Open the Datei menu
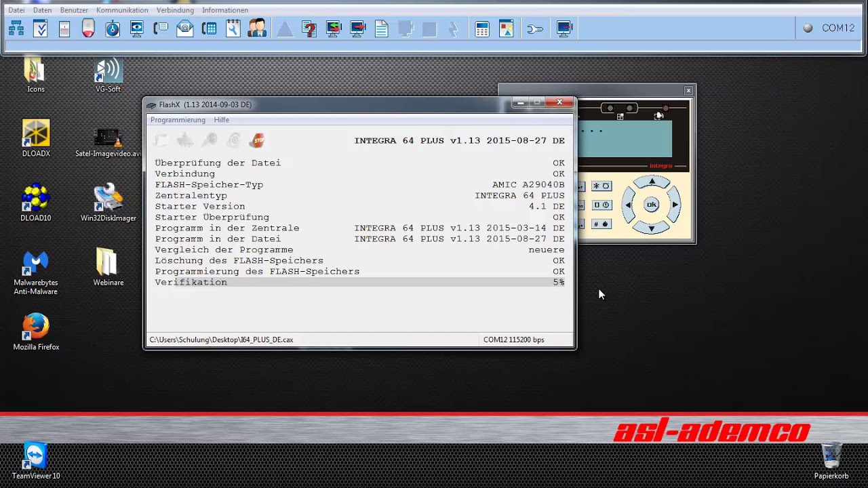The height and width of the screenshot is (488, 868). pyautogui.click(x=16, y=10)
